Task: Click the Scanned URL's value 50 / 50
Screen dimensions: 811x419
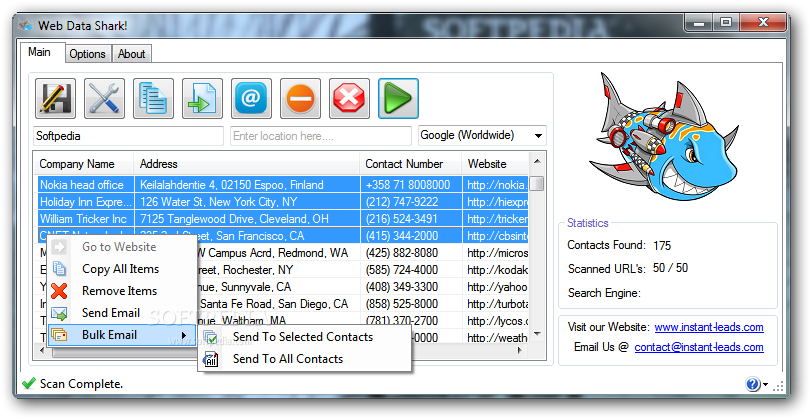Action: pyautogui.click(x=670, y=268)
